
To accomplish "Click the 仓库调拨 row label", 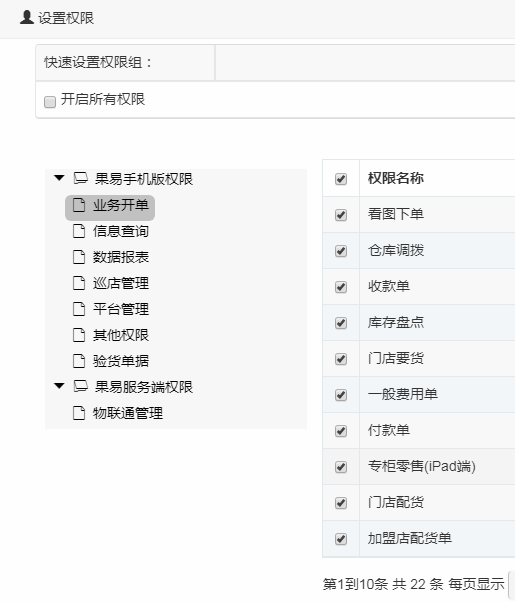I will [396, 250].
